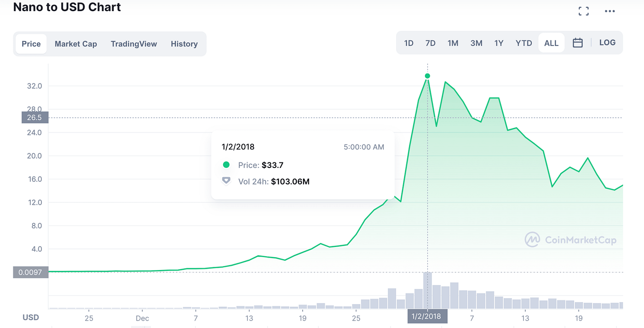Click the green peak price marker dot
This screenshot has height=328, width=644.
click(x=428, y=76)
